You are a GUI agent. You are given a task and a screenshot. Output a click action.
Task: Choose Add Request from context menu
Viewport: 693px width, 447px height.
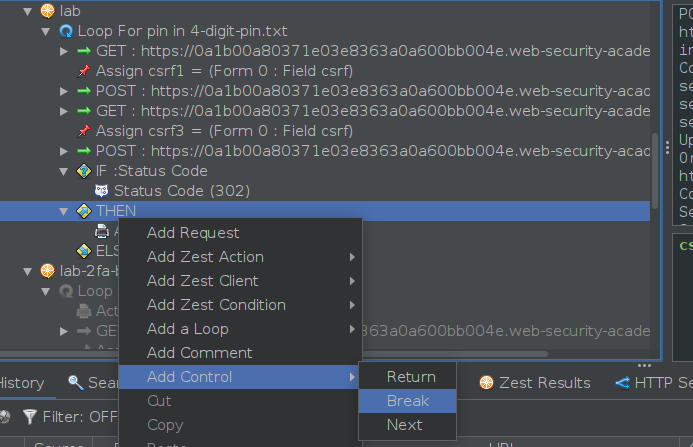pos(193,233)
